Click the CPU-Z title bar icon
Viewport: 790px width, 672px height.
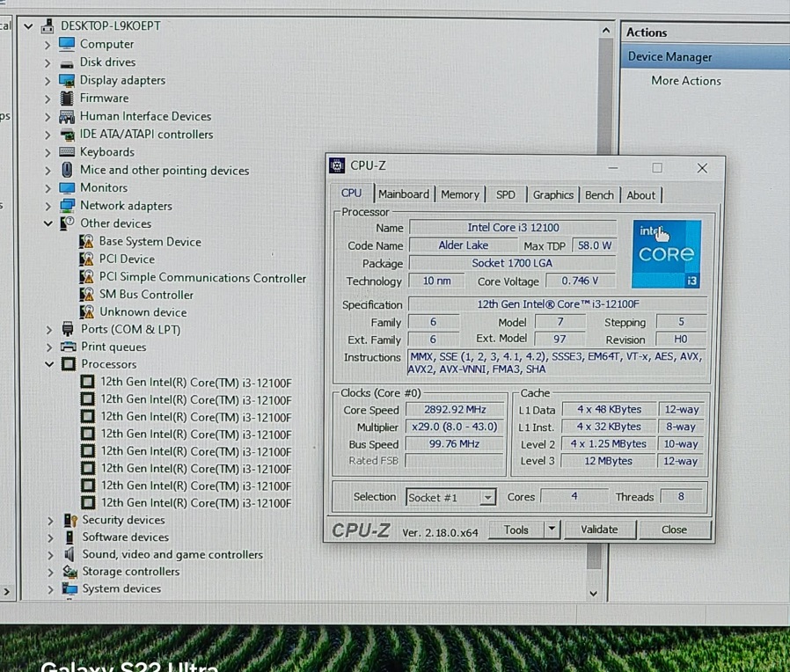[337, 166]
